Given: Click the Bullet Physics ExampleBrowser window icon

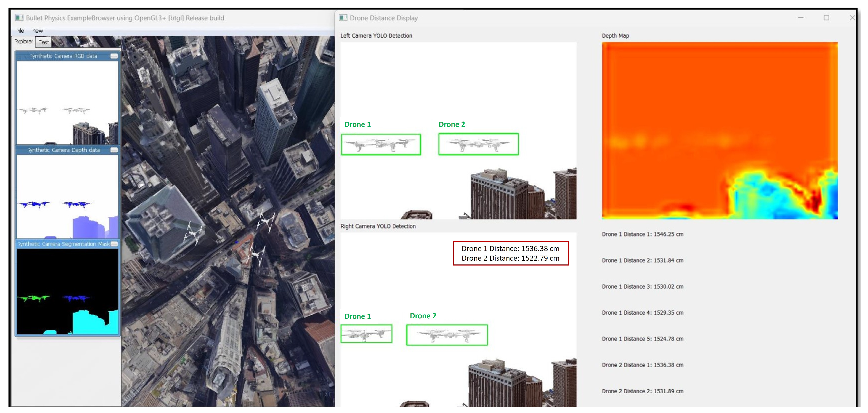Looking at the screenshot, I should [19, 18].
